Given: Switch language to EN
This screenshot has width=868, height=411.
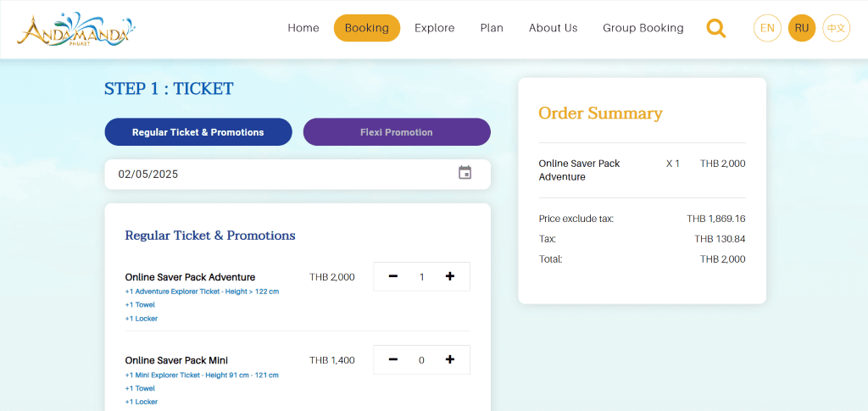Looking at the screenshot, I should pos(767,28).
